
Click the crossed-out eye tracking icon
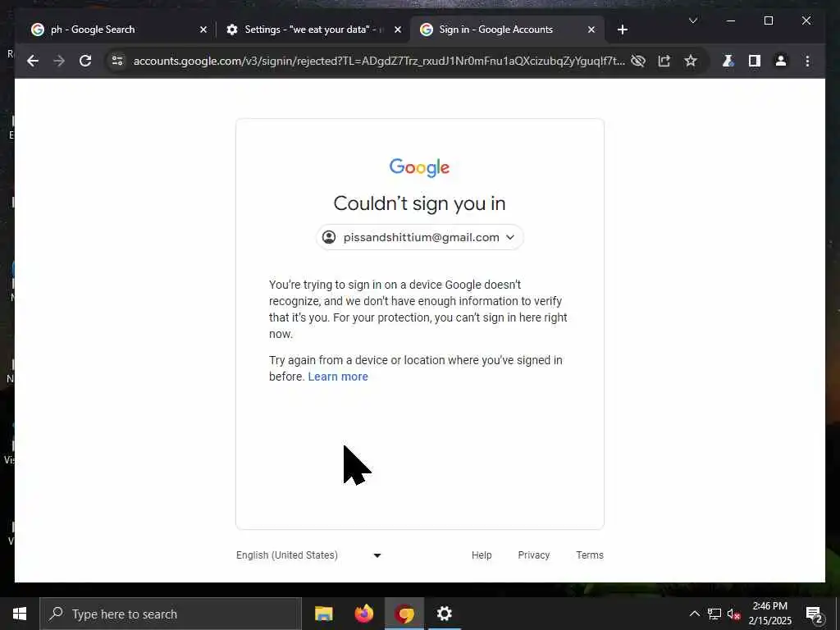(638, 61)
